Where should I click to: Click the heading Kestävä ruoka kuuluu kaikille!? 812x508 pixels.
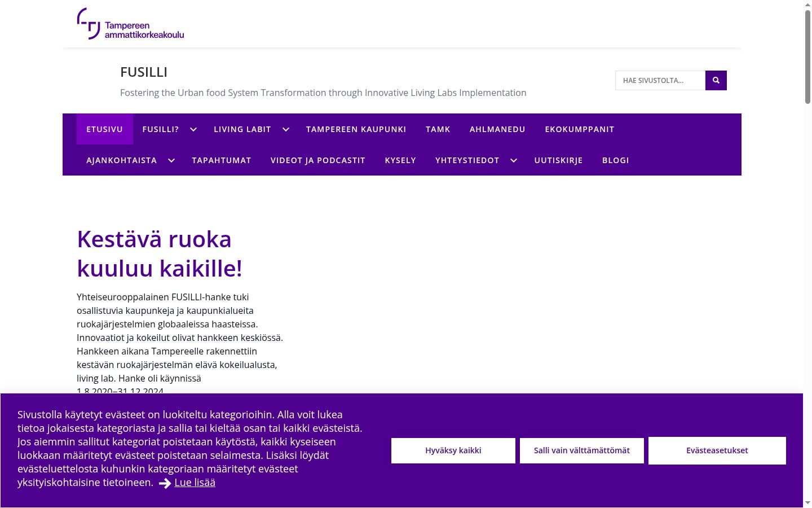160,254
